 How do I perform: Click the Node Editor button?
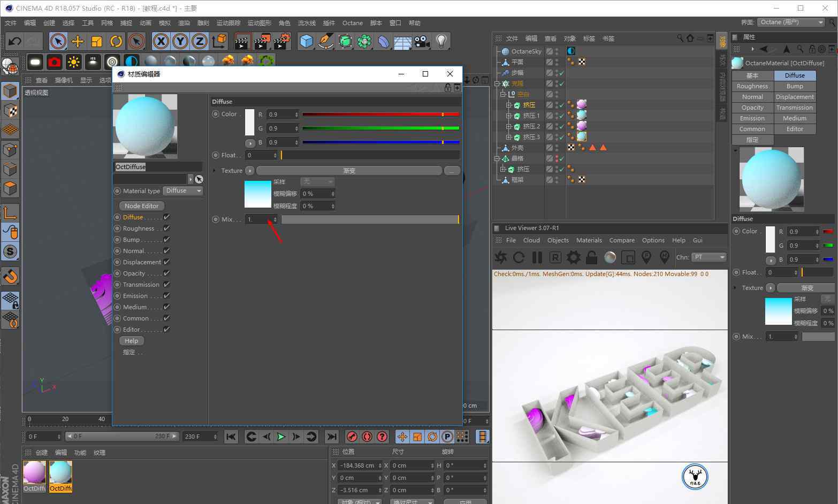point(142,206)
